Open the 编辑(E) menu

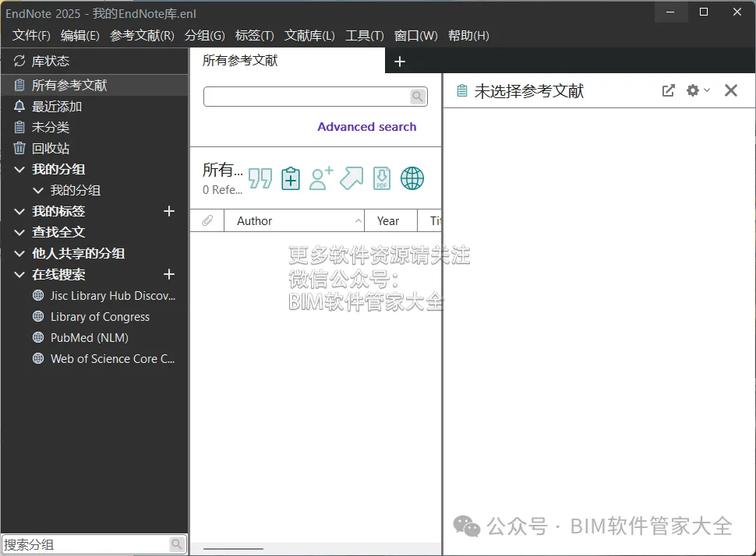point(80,36)
